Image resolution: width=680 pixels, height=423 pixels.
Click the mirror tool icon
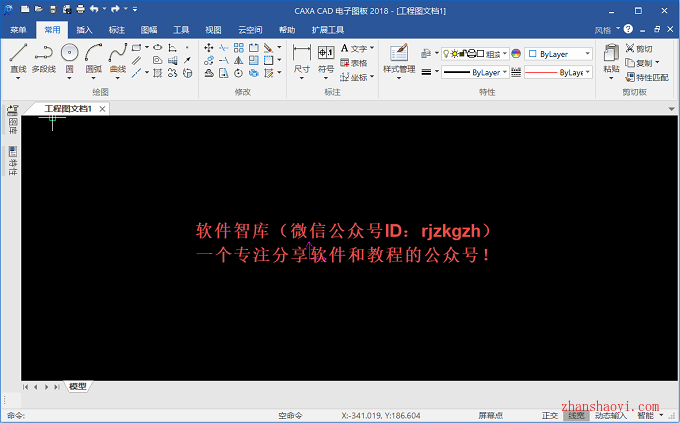tap(239, 60)
